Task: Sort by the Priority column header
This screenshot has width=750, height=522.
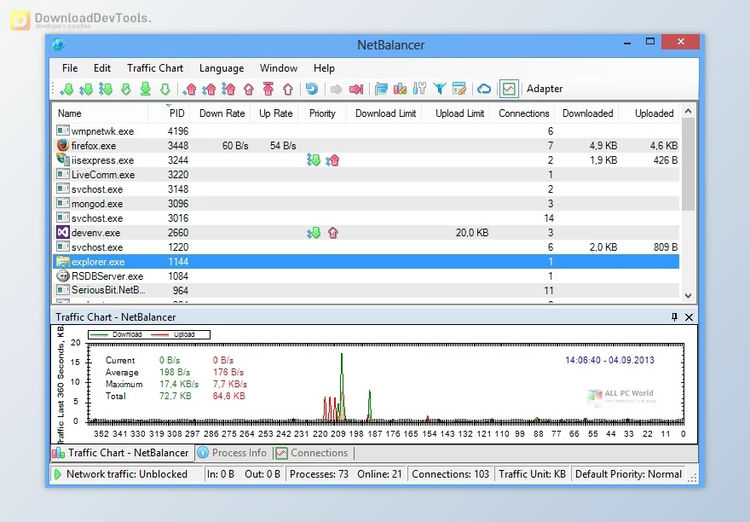Action: tap(322, 113)
